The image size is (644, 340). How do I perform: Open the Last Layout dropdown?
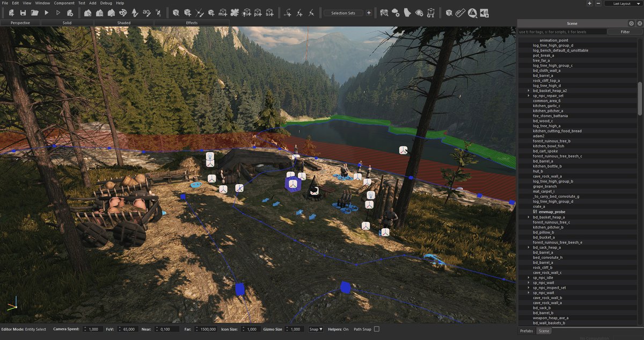(623, 3)
